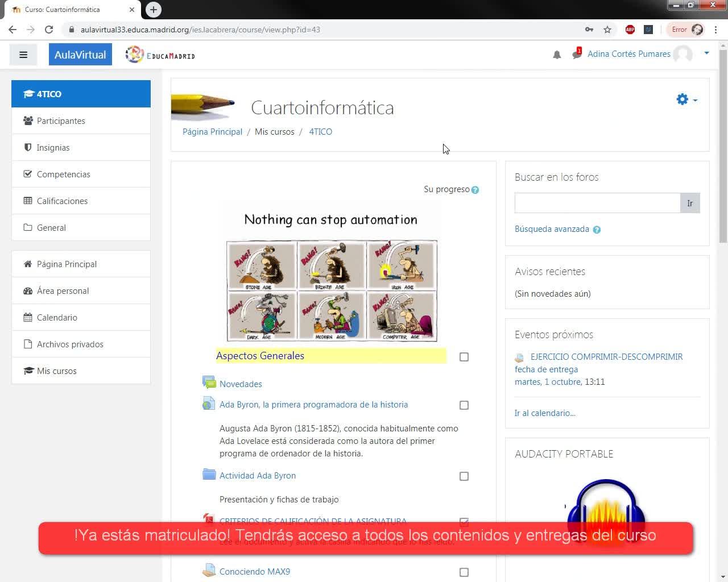Image resolution: width=728 pixels, height=582 pixels.
Task: Open Archivos privados in sidebar
Action: tap(81, 344)
